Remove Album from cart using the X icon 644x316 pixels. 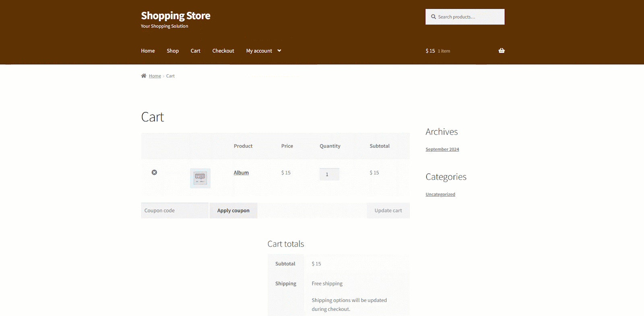pyautogui.click(x=154, y=172)
